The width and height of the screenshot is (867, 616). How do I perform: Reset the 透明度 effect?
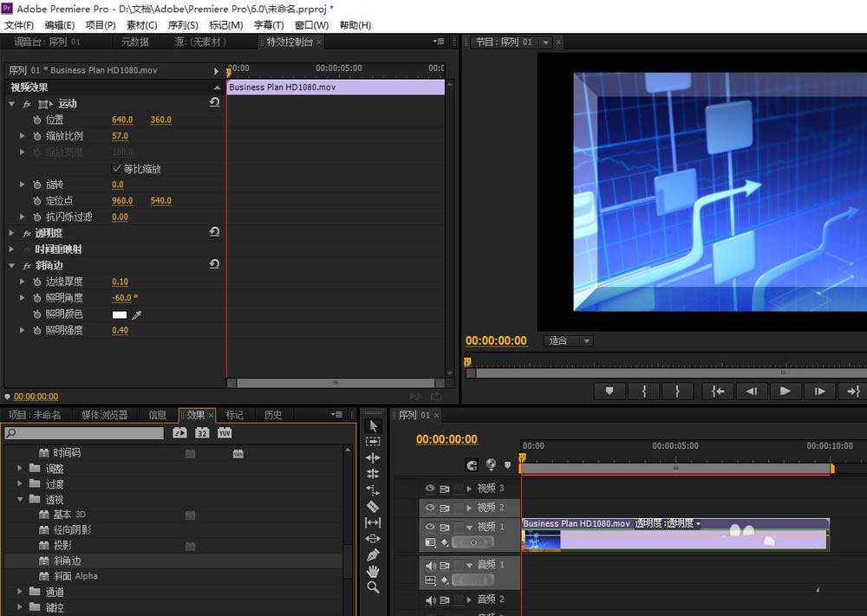pyautogui.click(x=214, y=232)
